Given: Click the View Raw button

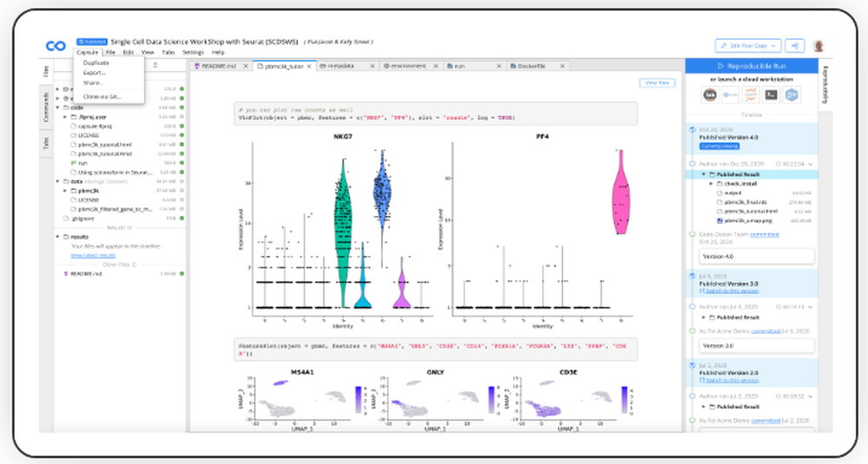Looking at the screenshot, I should [657, 82].
